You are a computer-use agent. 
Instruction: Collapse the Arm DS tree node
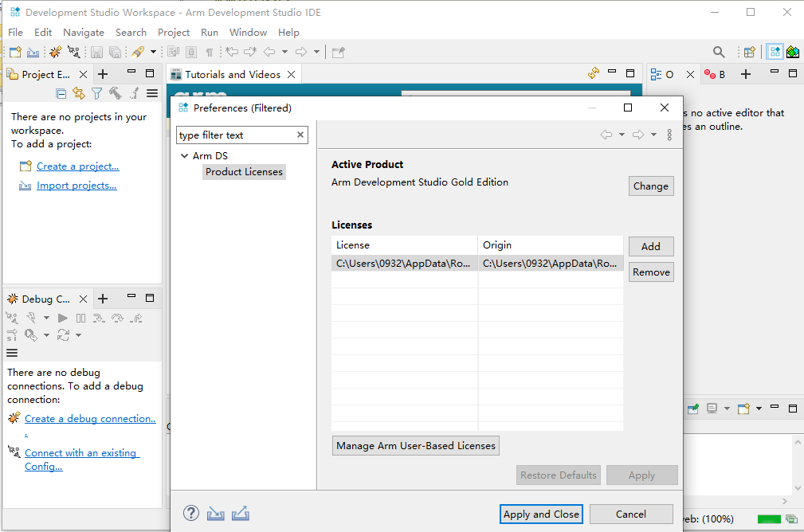185,156
